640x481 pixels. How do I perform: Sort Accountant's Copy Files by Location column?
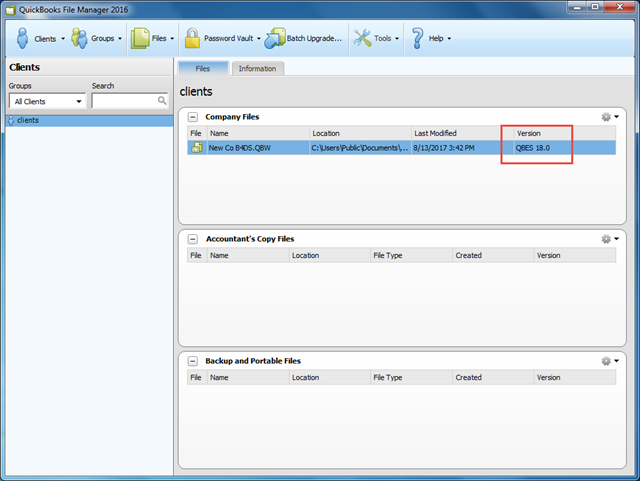pyautogui.click(x=330, y=255)
